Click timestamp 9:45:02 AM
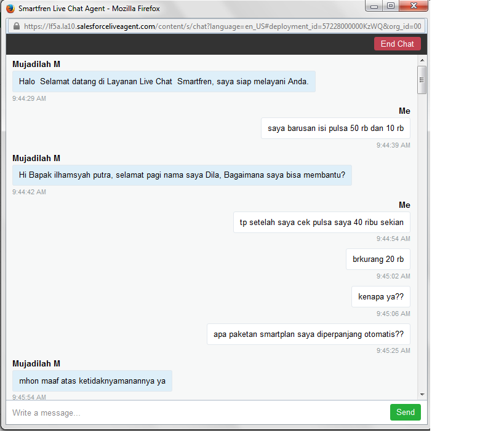 [393, 276]
